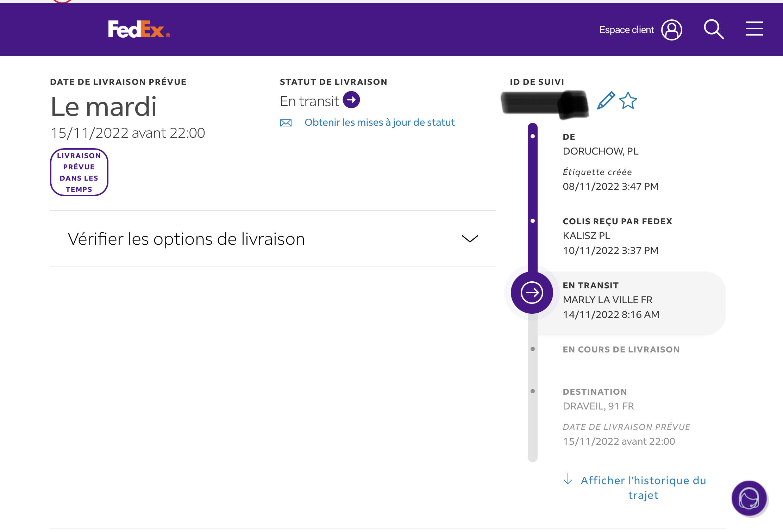783x532 pixels.
Task: Click the Livraison prévue dans les temps badge
Action: [x=79, y=172]
